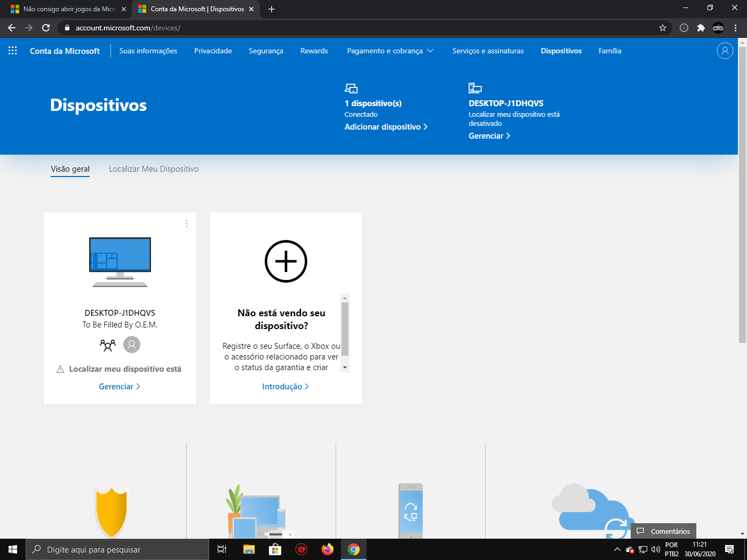Click the yellow security shield illustration

pos(111,511)
